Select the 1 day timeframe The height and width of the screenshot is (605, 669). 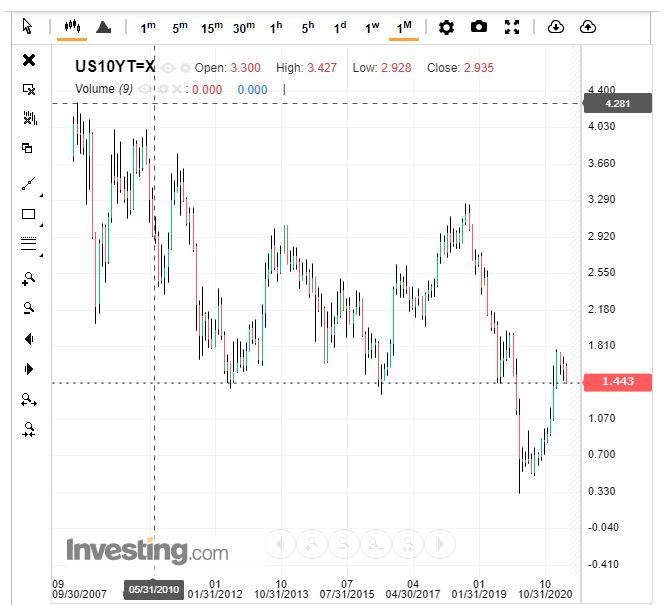click(x=340, y=27)
